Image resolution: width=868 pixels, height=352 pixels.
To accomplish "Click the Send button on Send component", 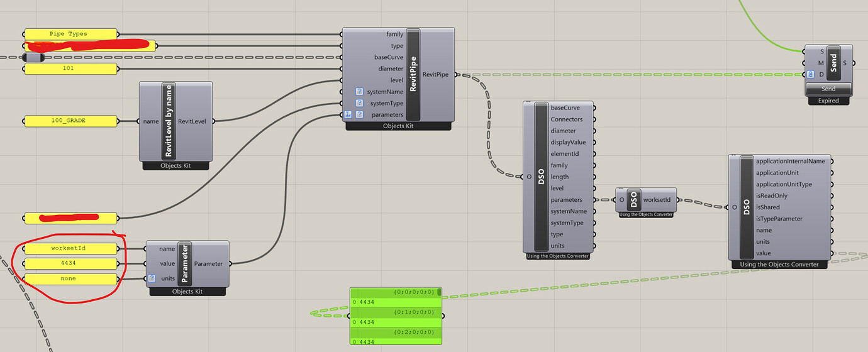I will pos(828,89).
